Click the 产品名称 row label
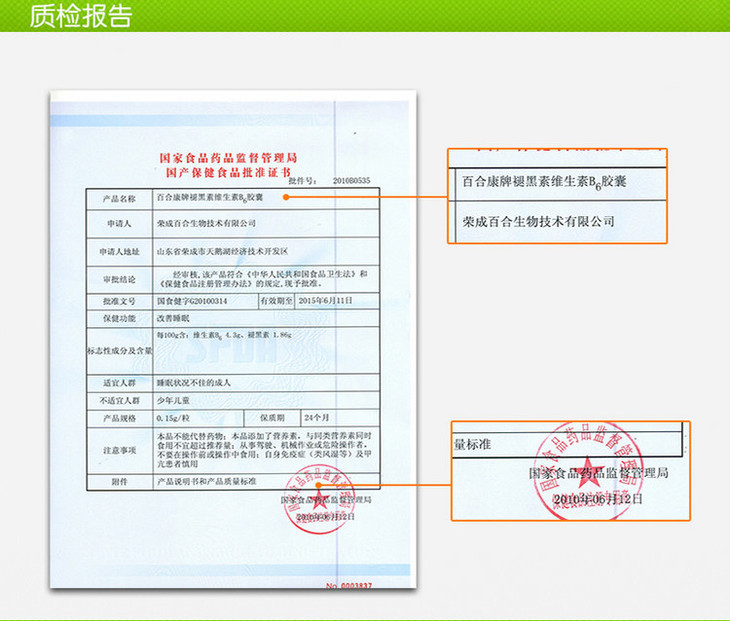Viewport: 730px width, 621px height. coord(119,199)
